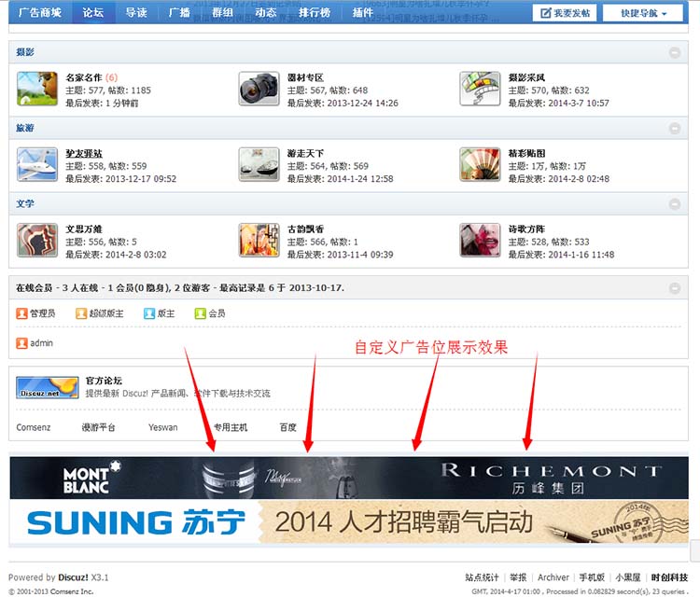Open the 快捷导航 dropdown

[643, 13]
